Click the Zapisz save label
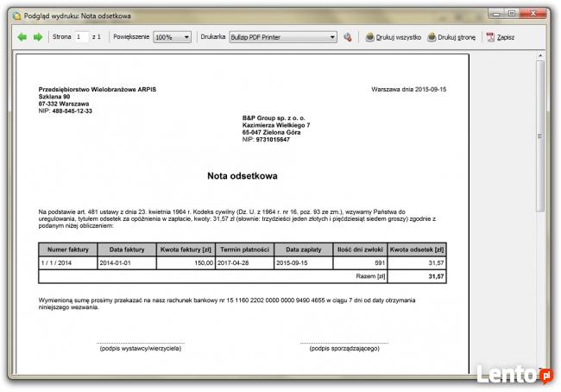This screenshot has height=392, width=561. [506, 37]
